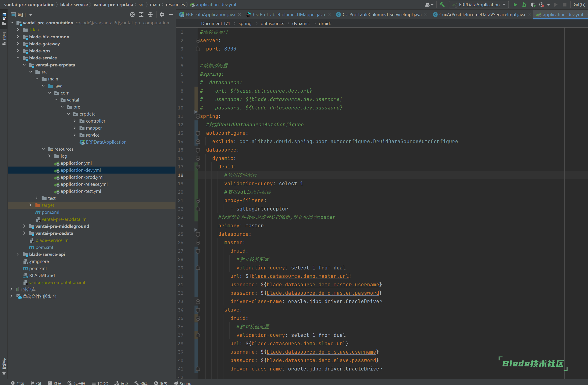Click line number 18 in gutter
588x385 pixels.
pos(181,175)
